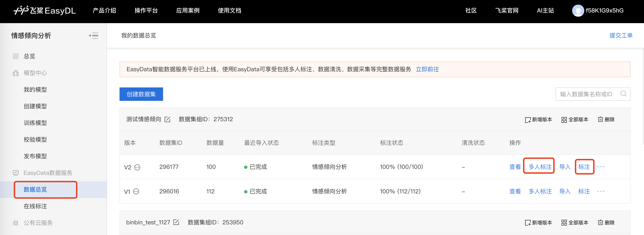Click dataset ID 296177 cell
The height and width of the screenshot is (235, 644).
169,167
